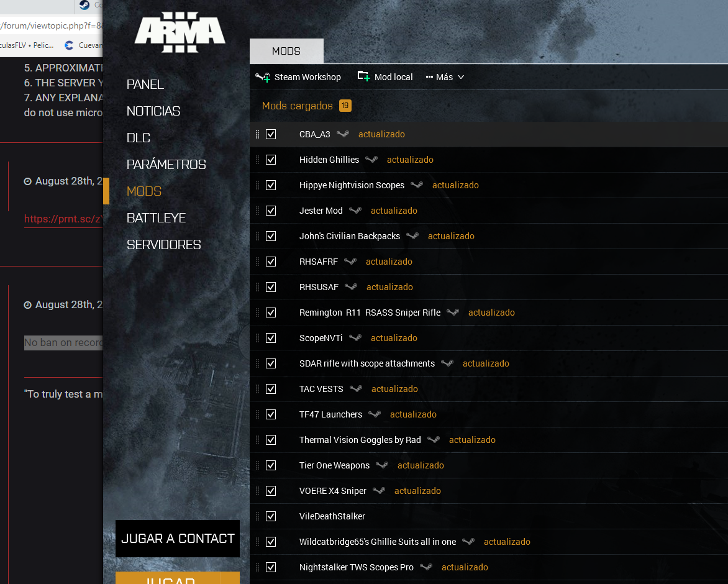Screen dimensions: 728x584
Task: Disable the TAC VESTS checkbox
Action: [271, 390]
